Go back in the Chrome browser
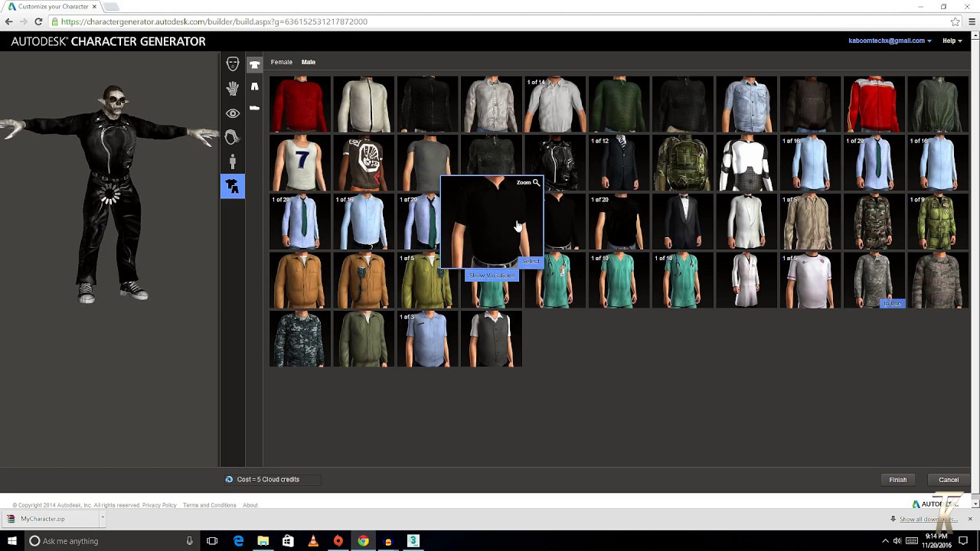This screenshot has width=980, height=551. [9, 21]
